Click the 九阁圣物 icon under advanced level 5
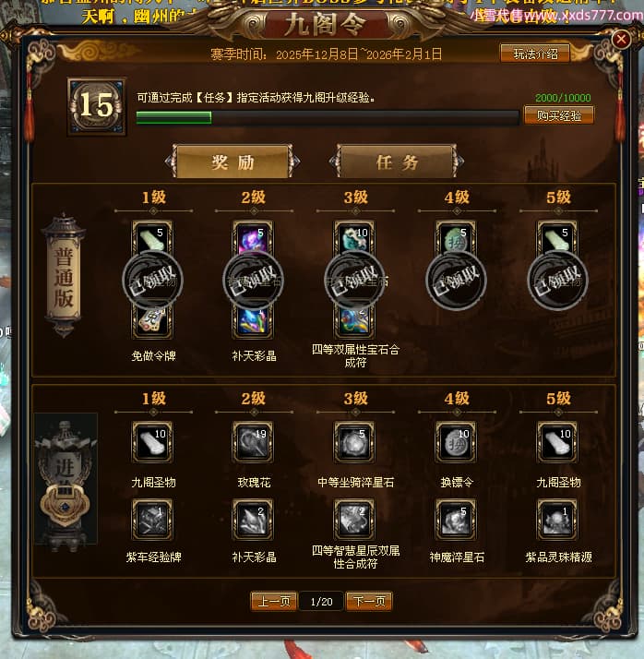Viewport: 644px width, 659px height. coord(557,442)
